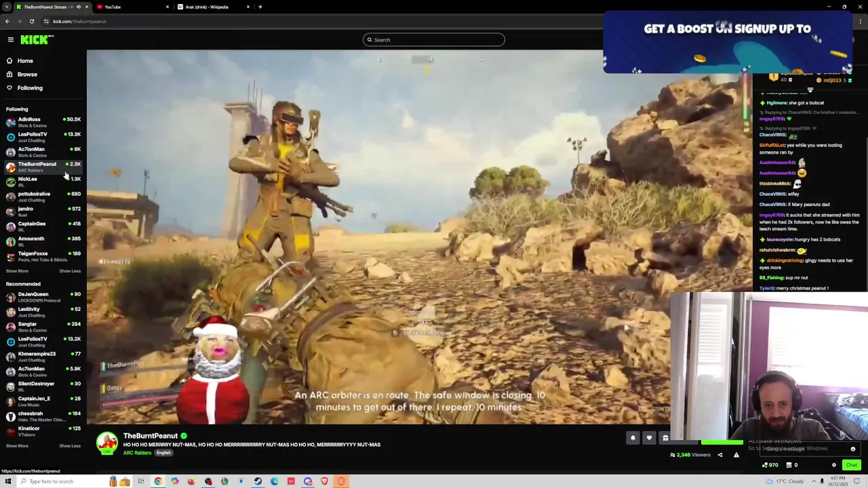Open the tab search dropdown
The image size is (868, 488).
coord(7,7)
